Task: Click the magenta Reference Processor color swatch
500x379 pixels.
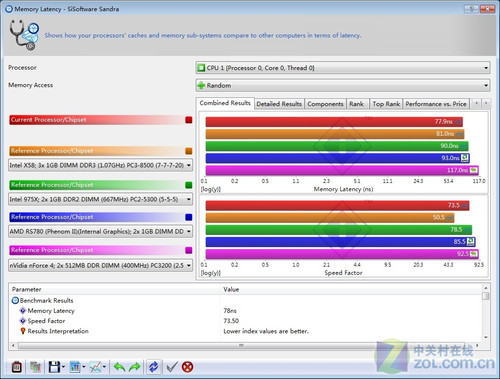Action: point(189,250)
